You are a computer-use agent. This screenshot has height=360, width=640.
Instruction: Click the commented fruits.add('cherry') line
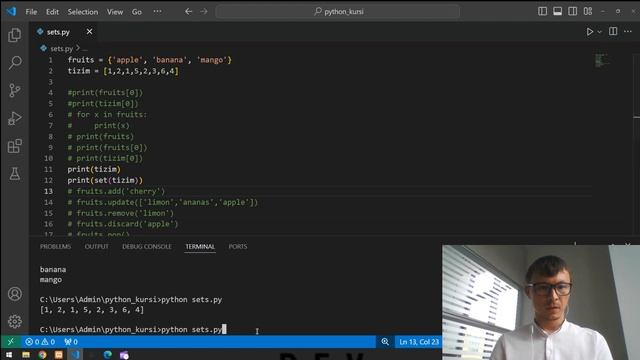point(116,191)
